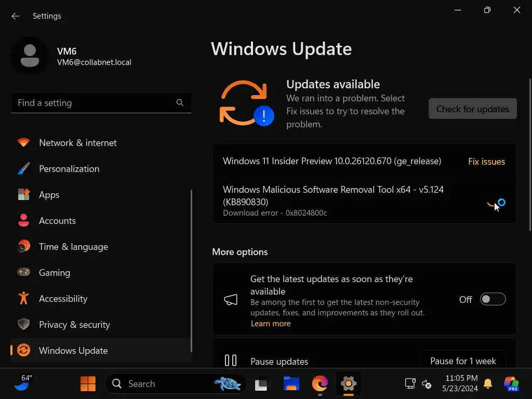
Task: Open the Accounts settings page
Action: pos(101,220)
